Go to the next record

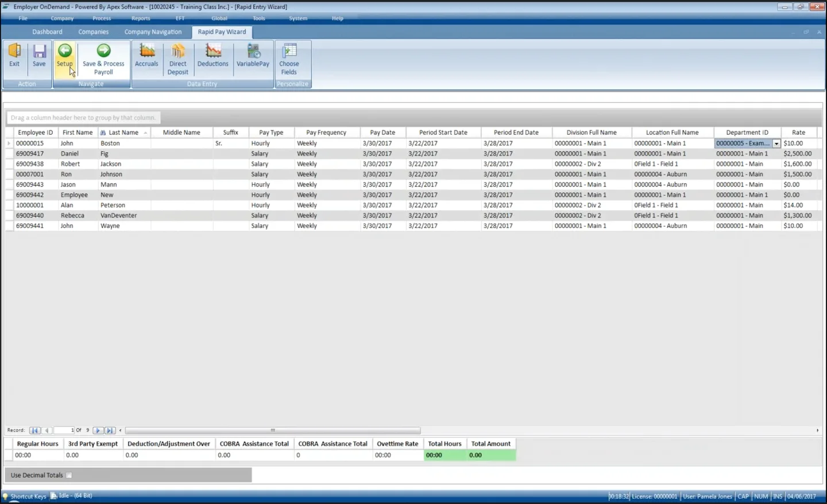97,430
